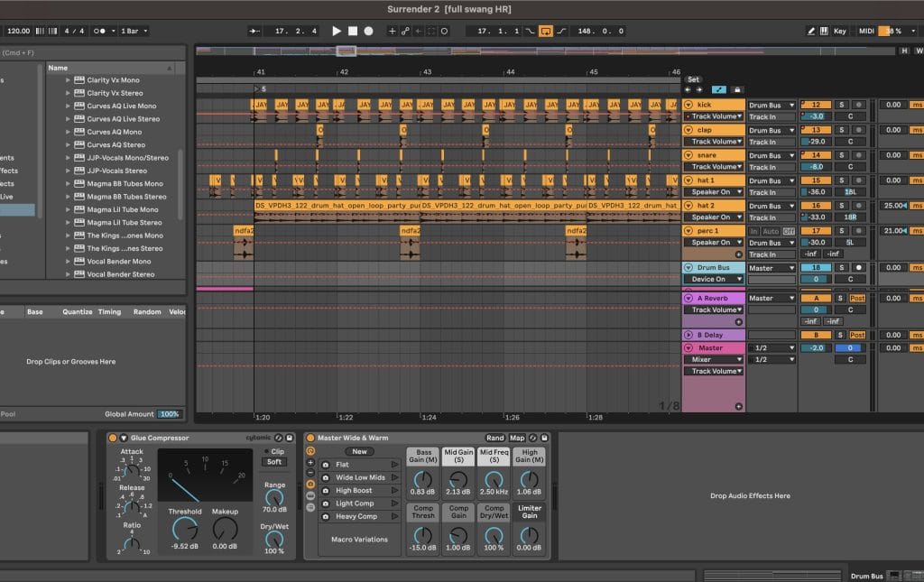
Task: Turn off the Glue Compressor device activator
Action: click(x=113, y=438)
